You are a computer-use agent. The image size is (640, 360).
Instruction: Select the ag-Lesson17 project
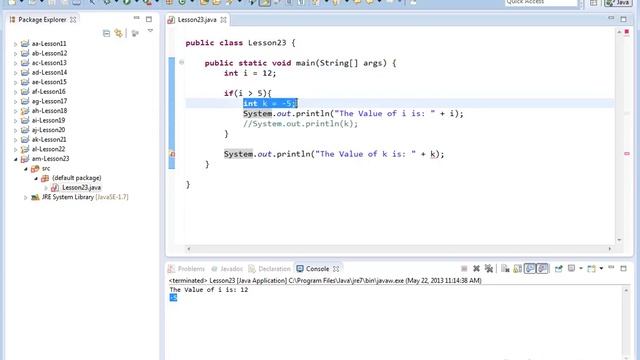(x=49, y=101)
